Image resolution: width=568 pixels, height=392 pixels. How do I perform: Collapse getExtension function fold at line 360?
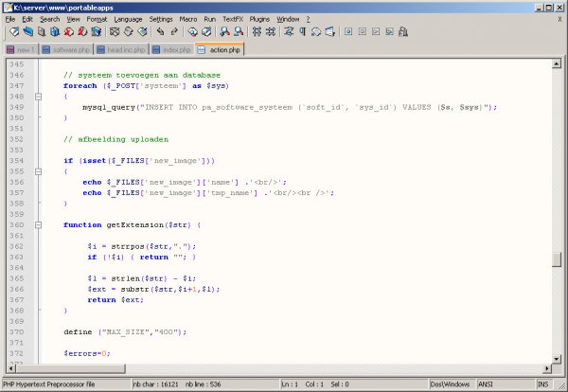39,225
